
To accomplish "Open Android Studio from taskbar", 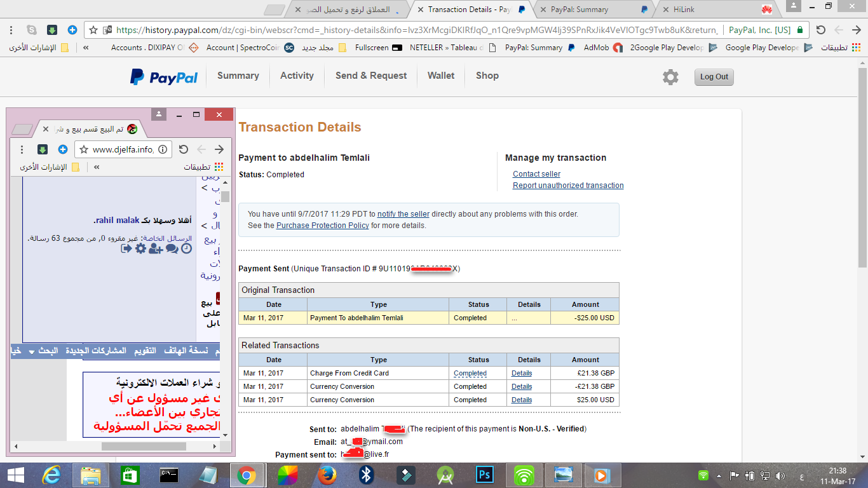I will coord(445,475).
